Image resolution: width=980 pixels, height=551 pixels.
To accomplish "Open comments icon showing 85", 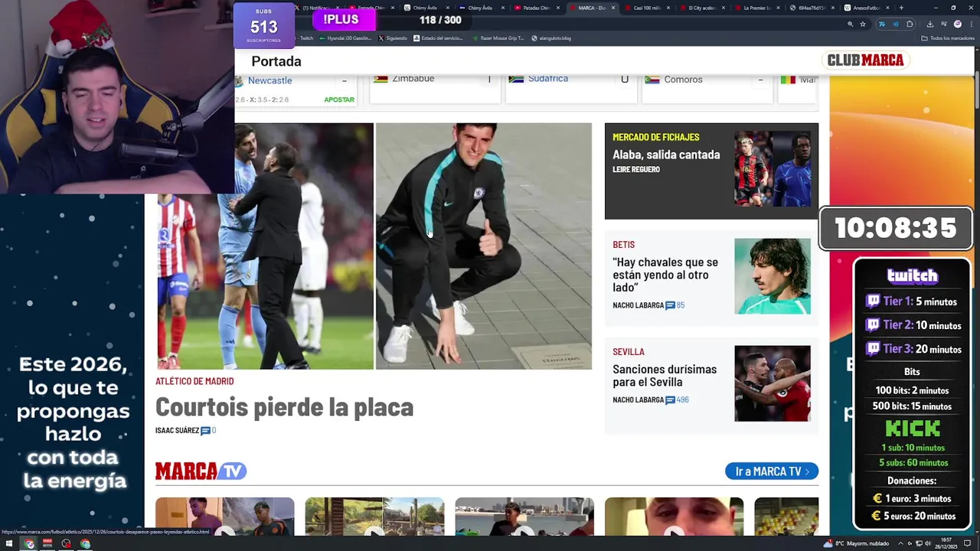I will [x=670, y=305].
